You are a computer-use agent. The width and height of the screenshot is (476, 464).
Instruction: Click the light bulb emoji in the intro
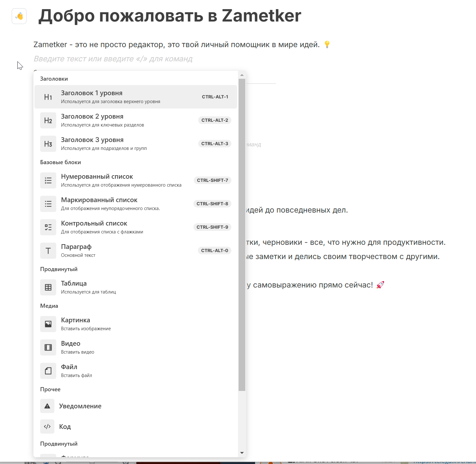[x=327, y=45]
